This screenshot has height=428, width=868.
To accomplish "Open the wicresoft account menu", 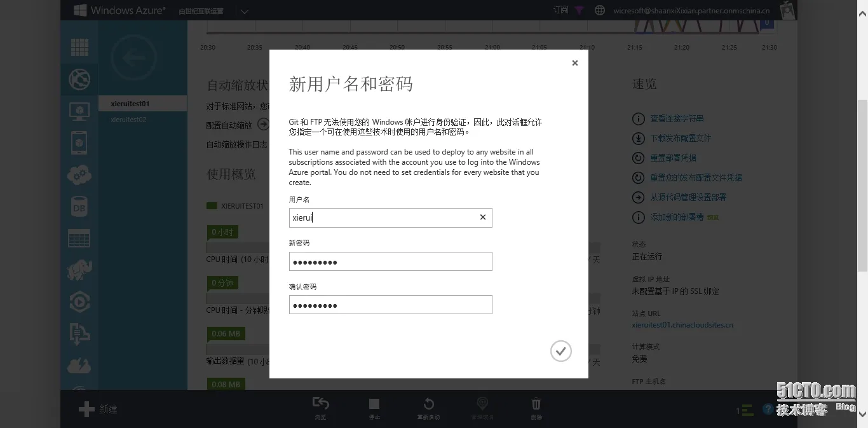I will tap(691, 10).
